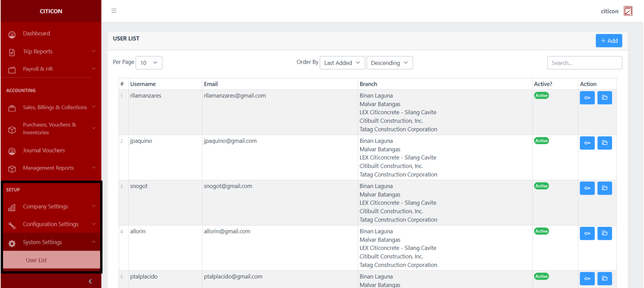Open the Last Added order dropdown
This screenshot has width=644, height=288.
tap(342, 63)
